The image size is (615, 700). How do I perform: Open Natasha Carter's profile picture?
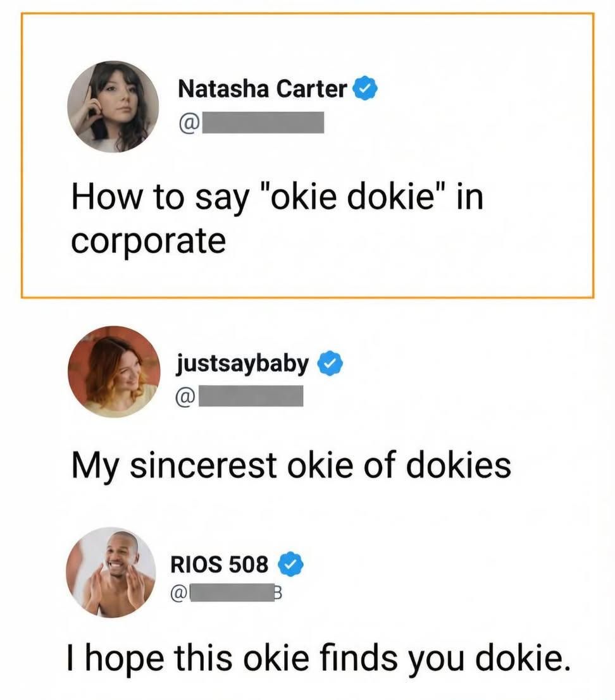click(113, 107)
